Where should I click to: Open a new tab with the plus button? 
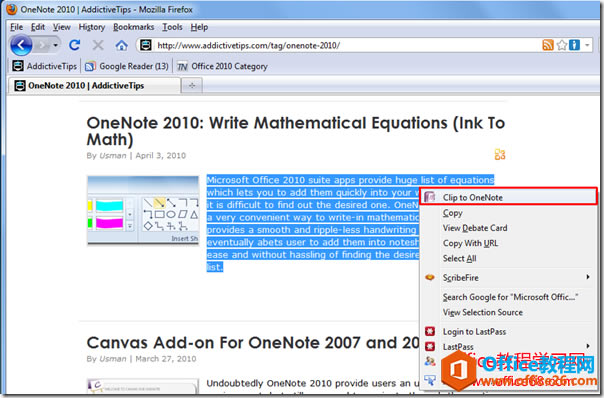tap(192, 86)
